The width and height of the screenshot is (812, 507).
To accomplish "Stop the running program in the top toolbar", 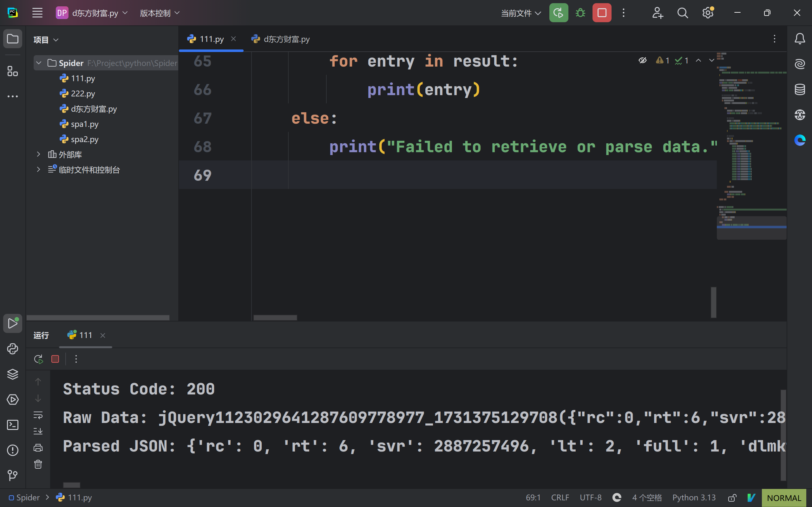I will pos(602,13).
